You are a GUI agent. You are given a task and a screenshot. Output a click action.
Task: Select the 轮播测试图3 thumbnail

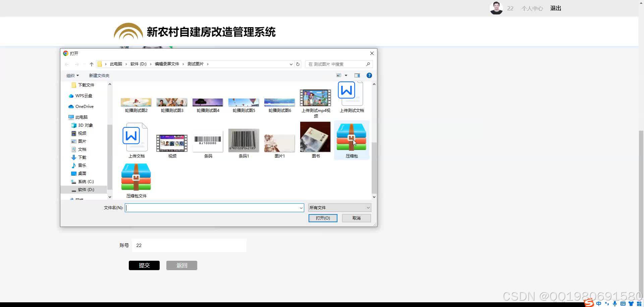[x=172, y=102]
